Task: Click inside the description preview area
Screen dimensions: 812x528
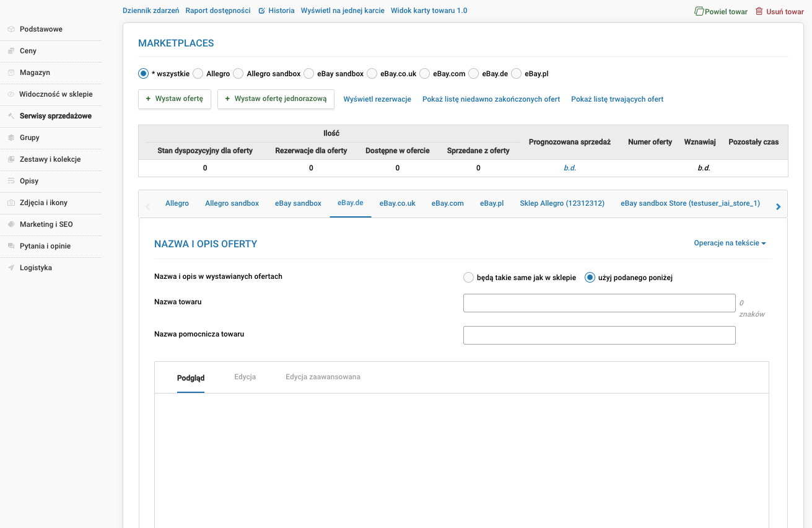Action: [x=461, y=460]
